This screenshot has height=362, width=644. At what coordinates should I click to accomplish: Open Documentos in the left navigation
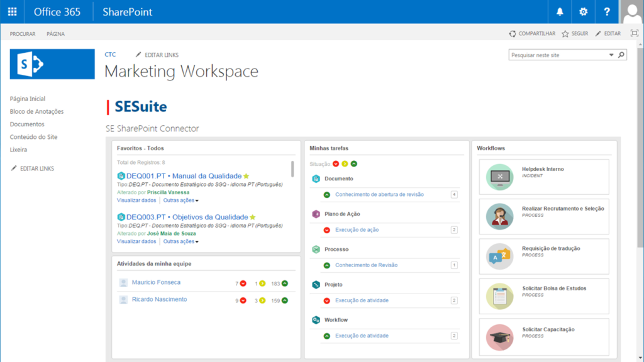pyautogui.click(x=27, y=124)
